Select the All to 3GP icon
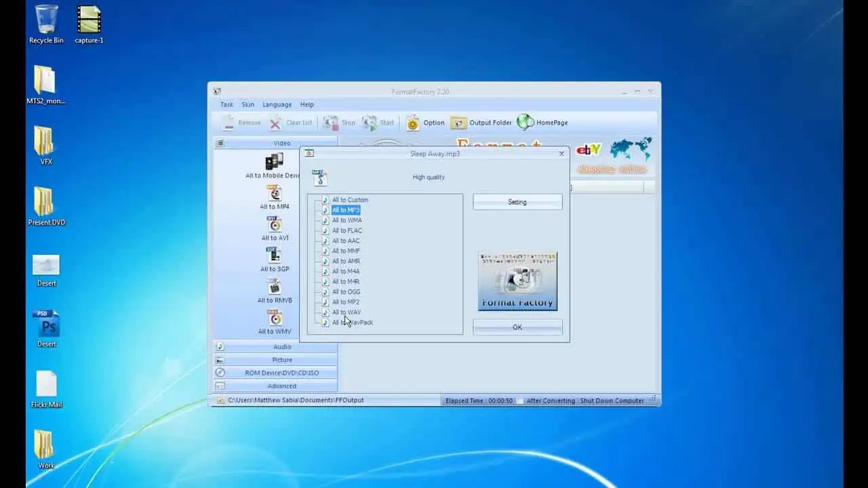 point(275,256)
